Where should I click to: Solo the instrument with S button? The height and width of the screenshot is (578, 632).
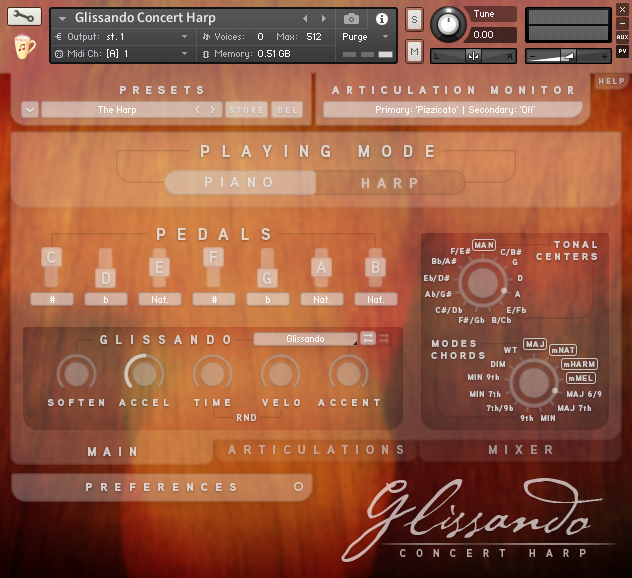(x=414, y=19)
